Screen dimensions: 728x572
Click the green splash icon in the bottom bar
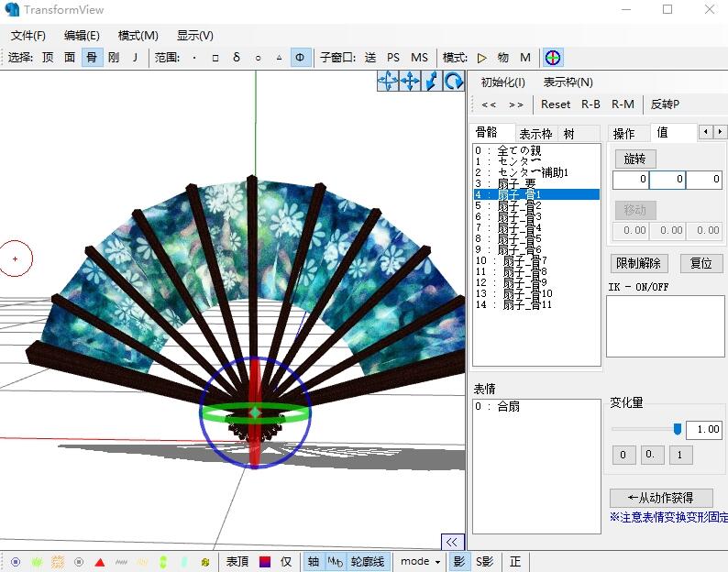click(37, 562)
